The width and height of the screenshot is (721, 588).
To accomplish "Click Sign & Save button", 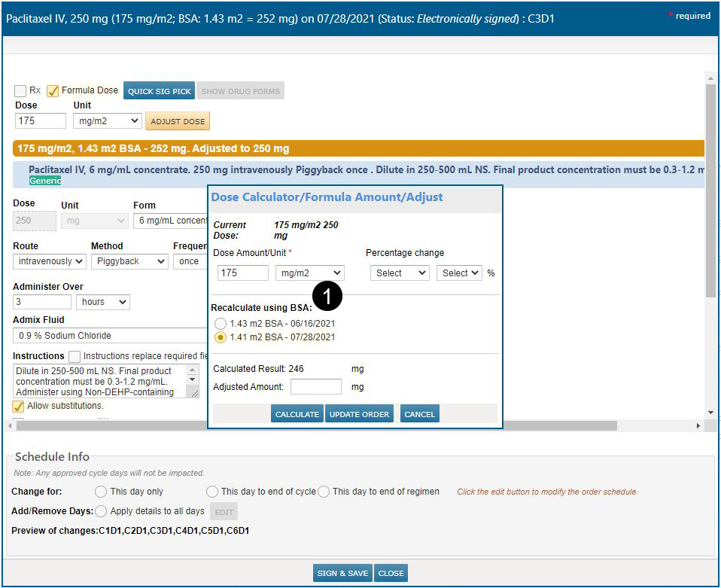I will pos(342,573).
